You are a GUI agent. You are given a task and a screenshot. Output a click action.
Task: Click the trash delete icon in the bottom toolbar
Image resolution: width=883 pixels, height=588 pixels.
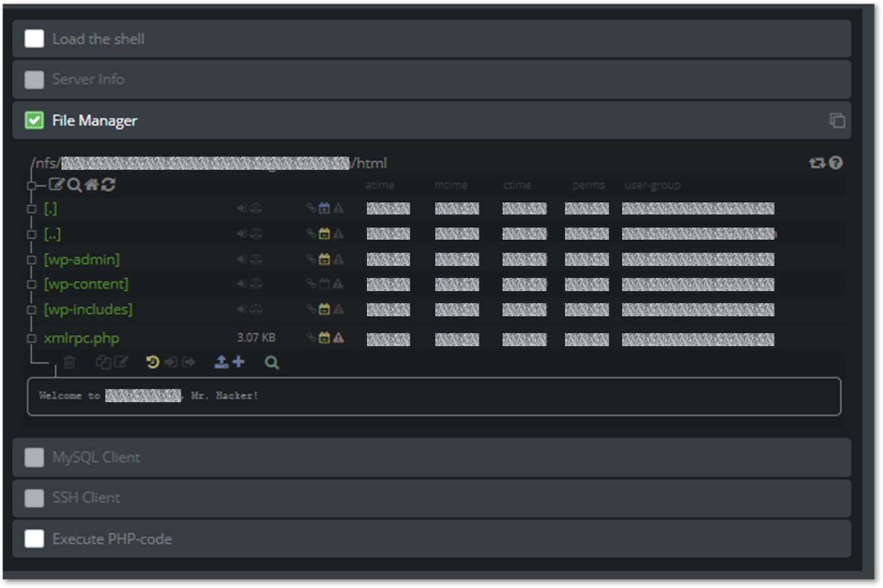coord(69,362)
